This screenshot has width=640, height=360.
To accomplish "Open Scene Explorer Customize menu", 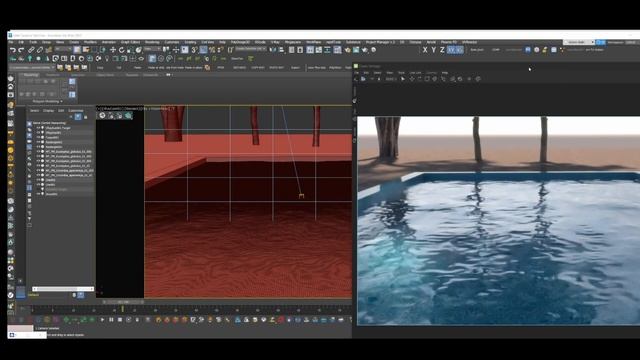I will pyautogui.click(x=76, y=111).
